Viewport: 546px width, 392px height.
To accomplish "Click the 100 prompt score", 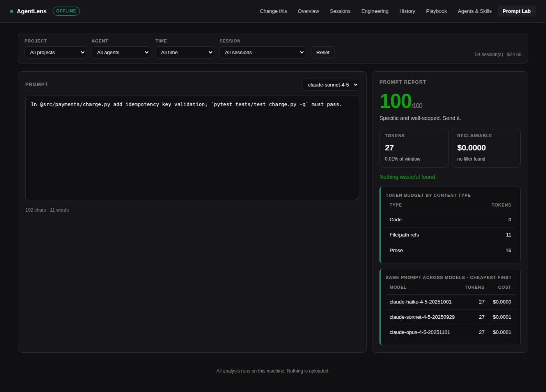I will click(x=395, y=101).
